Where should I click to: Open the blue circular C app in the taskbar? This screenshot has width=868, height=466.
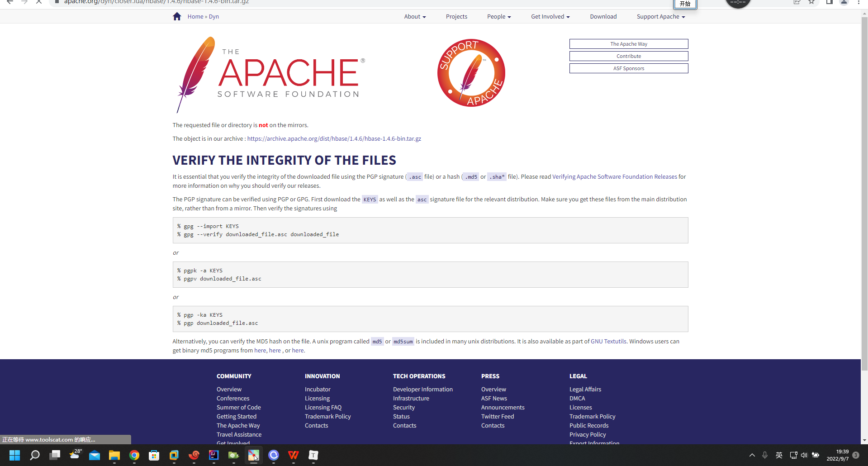point(274,455)
